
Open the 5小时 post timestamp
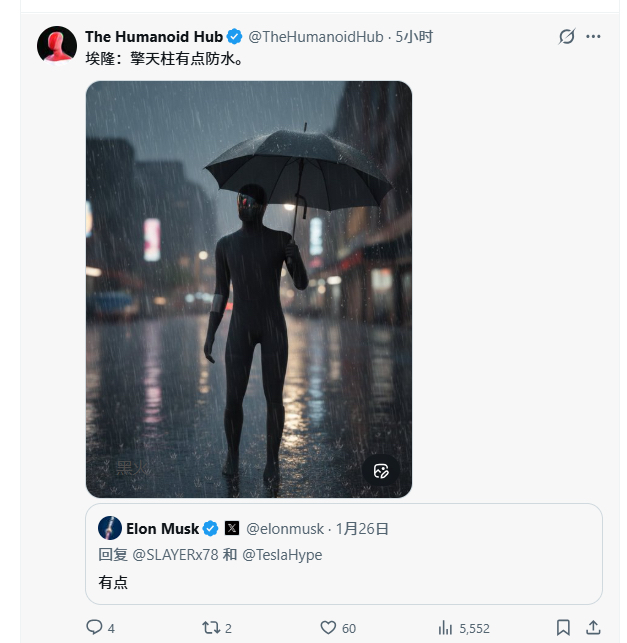(x=414, y=36)
